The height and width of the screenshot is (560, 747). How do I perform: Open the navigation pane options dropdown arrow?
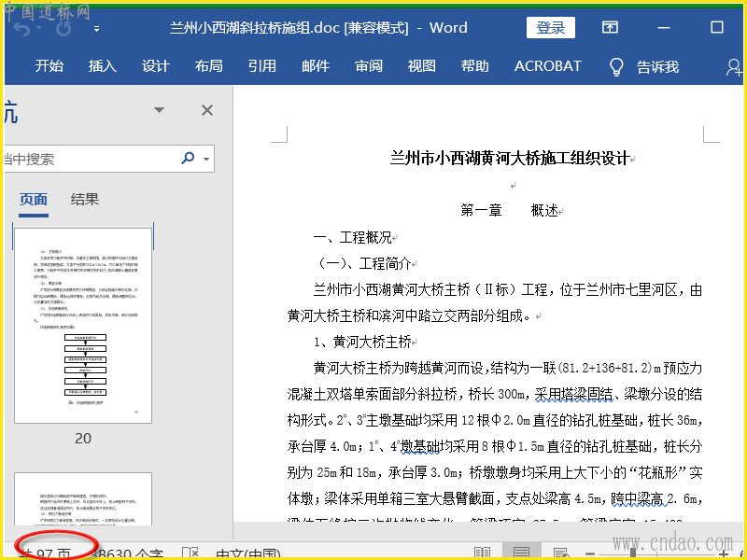(x=161, y=110)
